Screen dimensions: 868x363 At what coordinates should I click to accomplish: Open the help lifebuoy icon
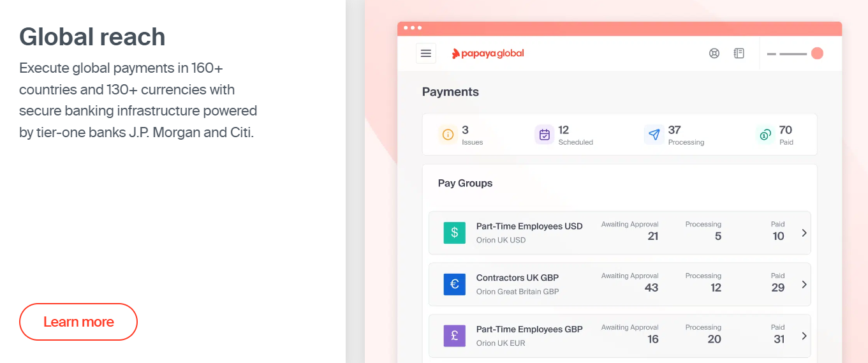point(714,54)
